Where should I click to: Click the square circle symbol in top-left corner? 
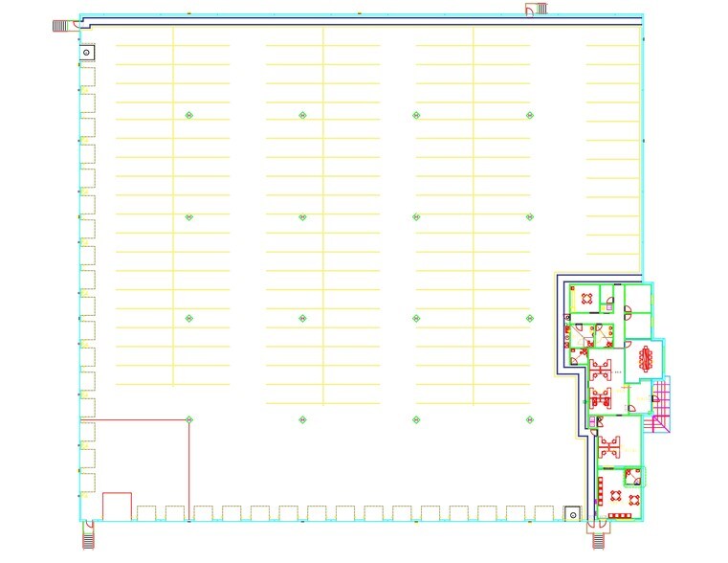pos(87,52)
